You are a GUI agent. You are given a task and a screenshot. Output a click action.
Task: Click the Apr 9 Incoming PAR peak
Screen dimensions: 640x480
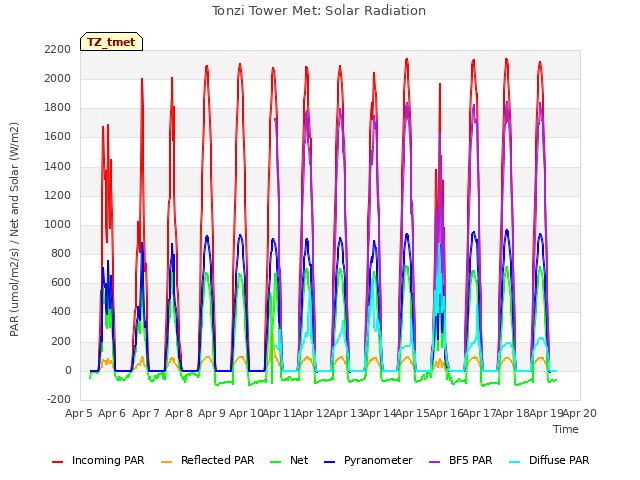click(x=207, y=66)
